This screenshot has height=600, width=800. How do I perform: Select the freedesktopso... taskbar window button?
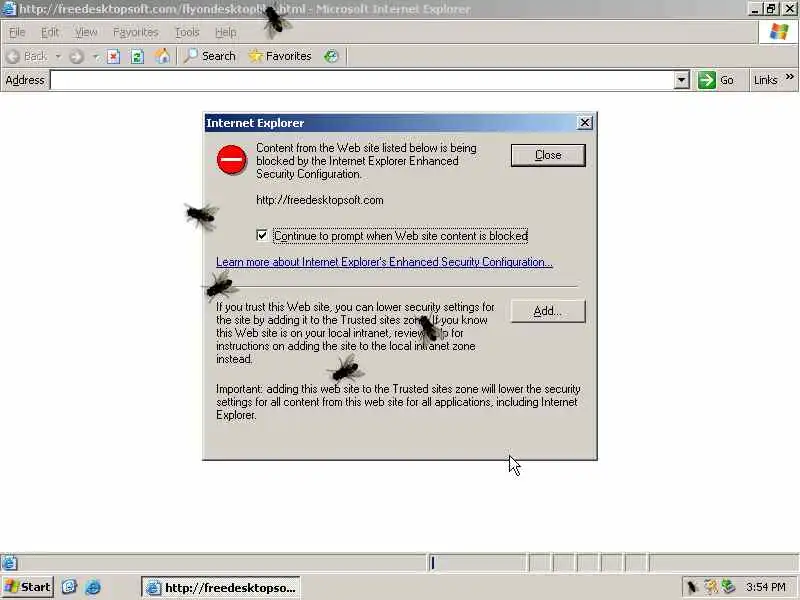[220, 588]
